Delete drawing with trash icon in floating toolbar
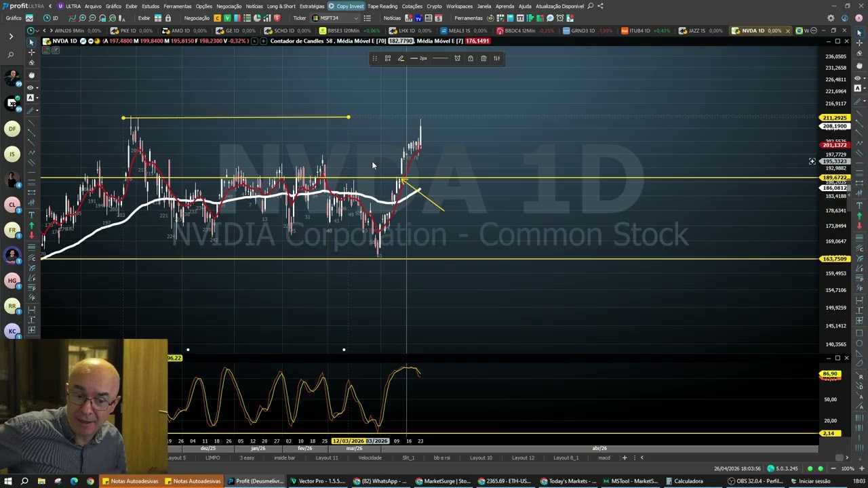This screenshot has height=488, width=868. 484,58
